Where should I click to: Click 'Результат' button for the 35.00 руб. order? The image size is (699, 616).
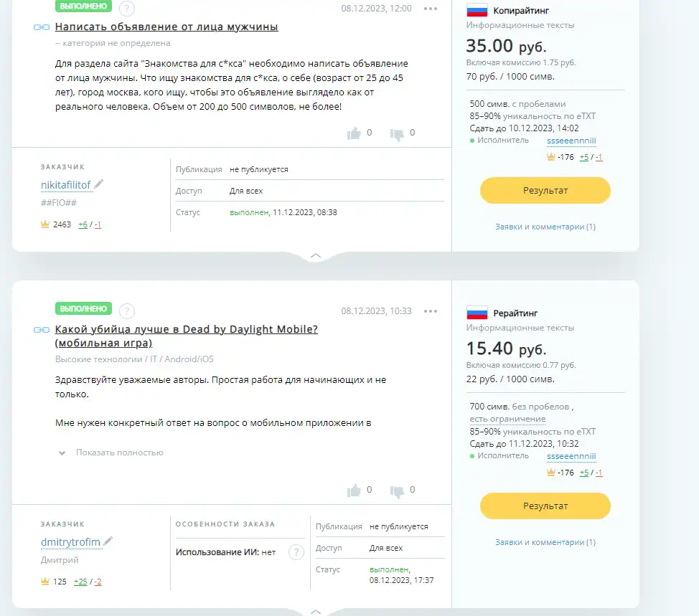pos(545,191)
